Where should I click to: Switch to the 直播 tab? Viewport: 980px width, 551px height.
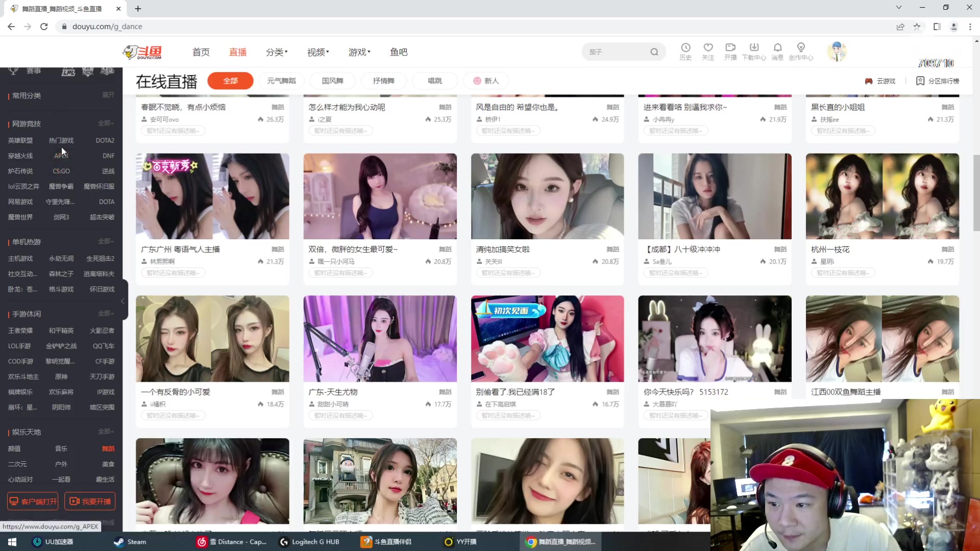click(237, 52)
